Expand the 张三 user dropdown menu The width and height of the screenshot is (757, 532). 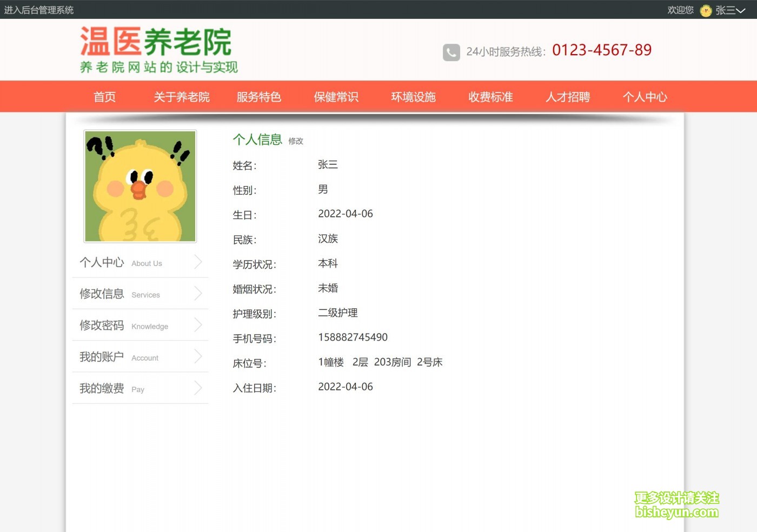click(731, 10)
